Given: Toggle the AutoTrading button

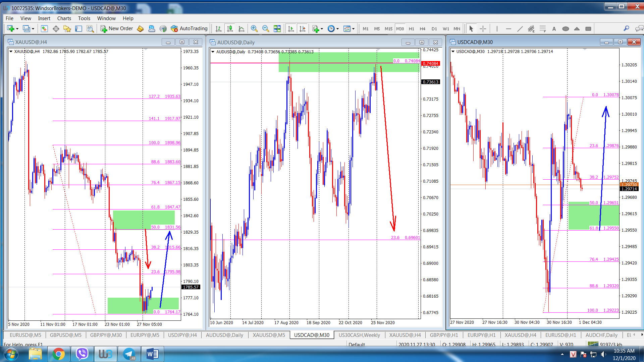Looking at the screenshot, I should coord(189,29).
